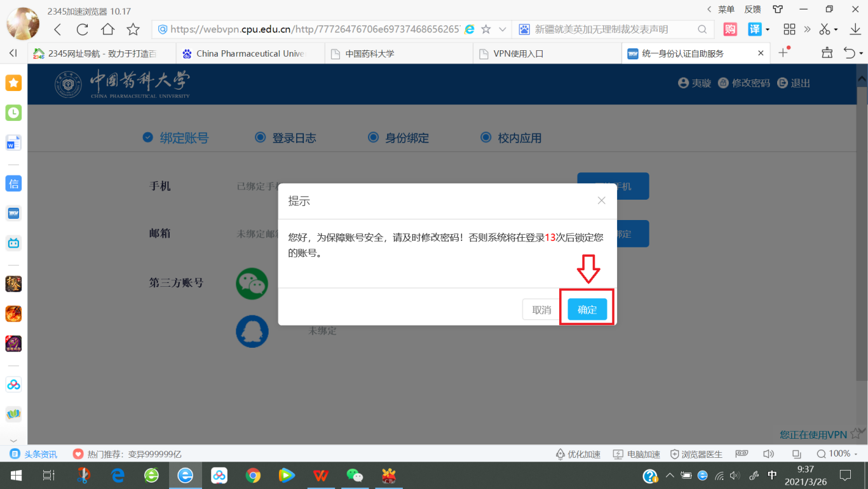The width and height of the screenshot is (868, 489).
Task: Click the 100% zoom level control
Action: pos(834,454)
